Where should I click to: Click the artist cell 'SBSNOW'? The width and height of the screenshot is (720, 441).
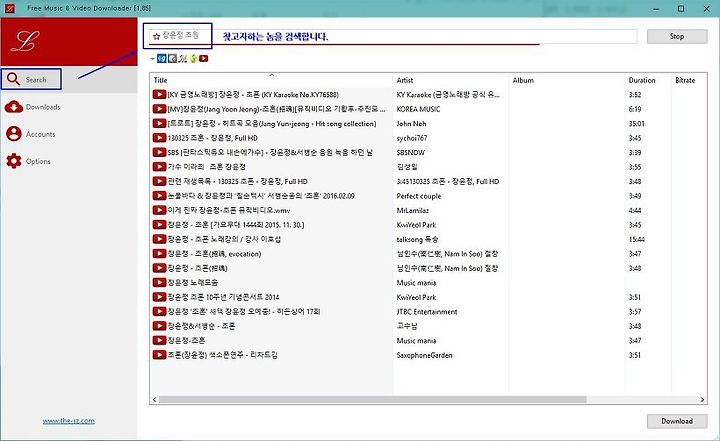click(411, 153)
